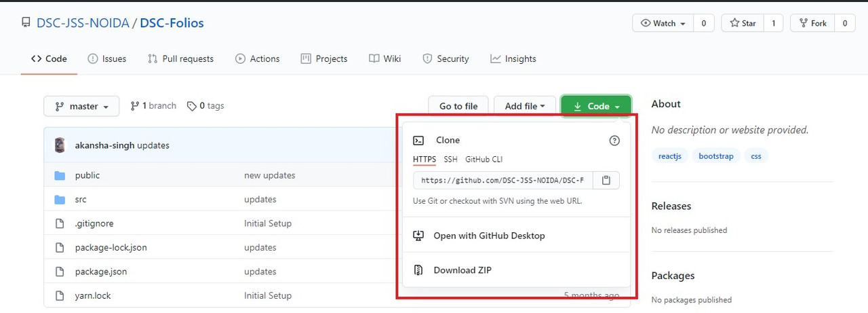Open the src folder

coord(81,200)
